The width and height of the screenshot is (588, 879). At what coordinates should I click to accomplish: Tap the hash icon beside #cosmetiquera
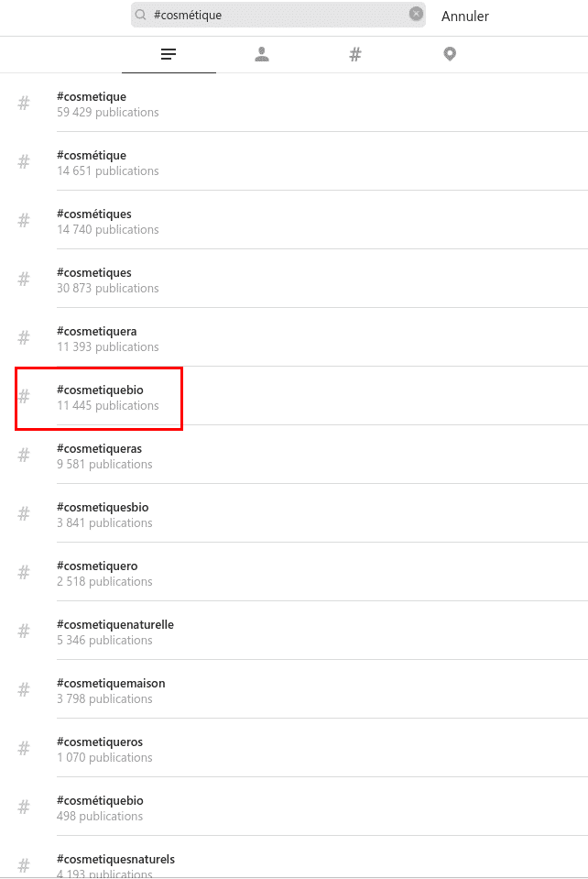pyautogui.click(x=24, y=338)
